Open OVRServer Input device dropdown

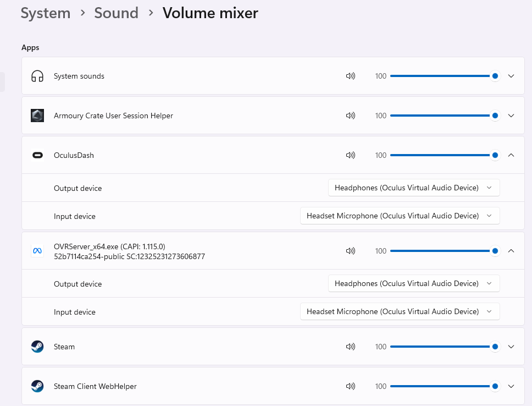(x=400, y=311)
